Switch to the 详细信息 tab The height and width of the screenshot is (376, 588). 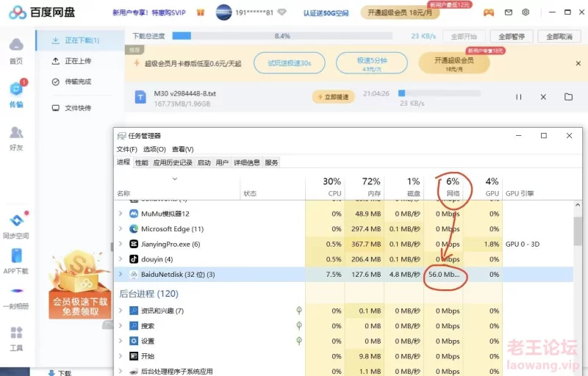tap(247, 162)
